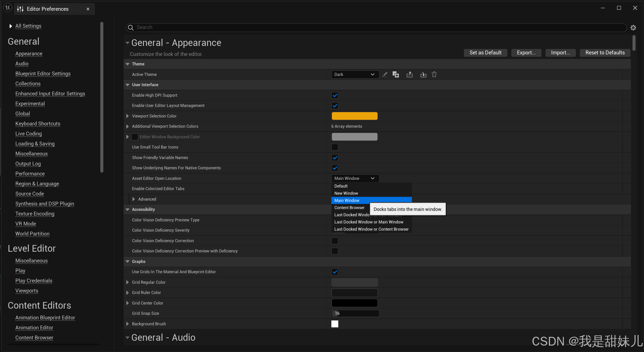Disable Enable High DPI Support checkbox

tap(335, 95)
